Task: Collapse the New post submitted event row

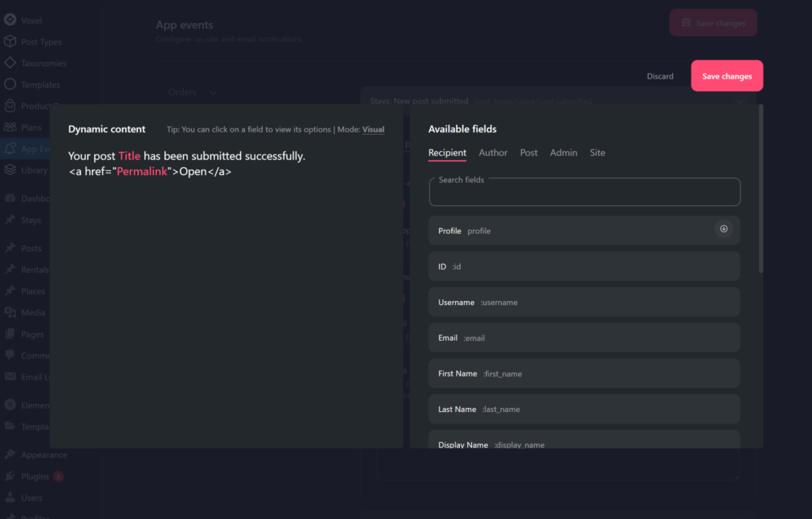Action: coord(740,101)
